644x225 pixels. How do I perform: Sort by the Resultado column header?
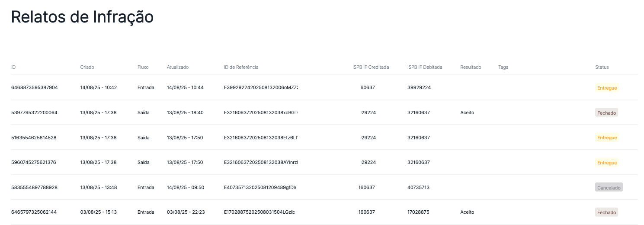coord(471,67)
